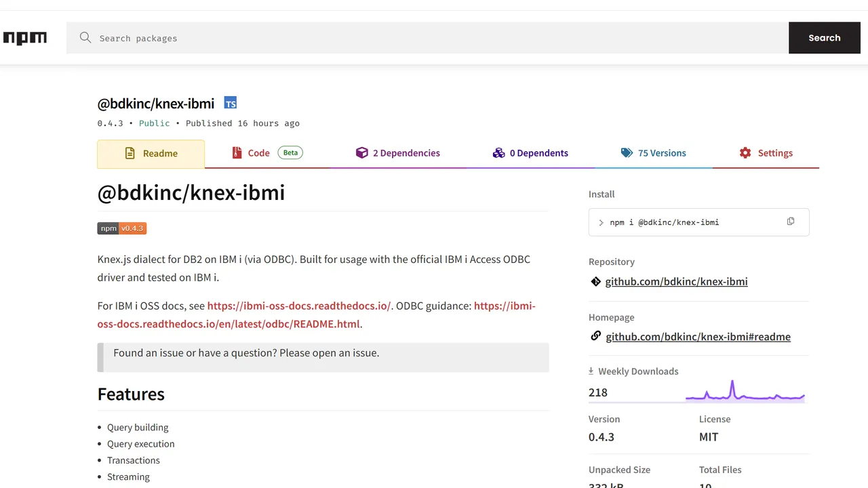Click the git repository diamond icon
The image size is (868, 488).
point(595,282)
